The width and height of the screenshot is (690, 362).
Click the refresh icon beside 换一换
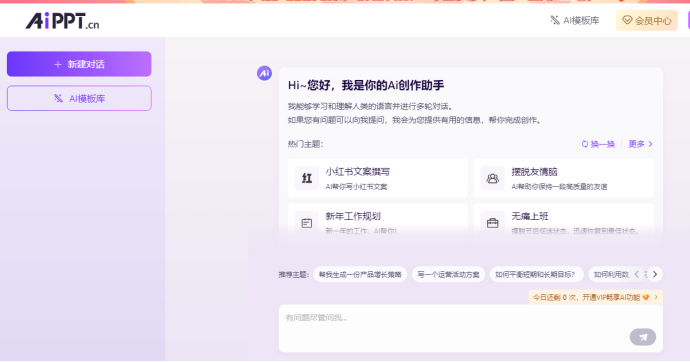(585, 144)
